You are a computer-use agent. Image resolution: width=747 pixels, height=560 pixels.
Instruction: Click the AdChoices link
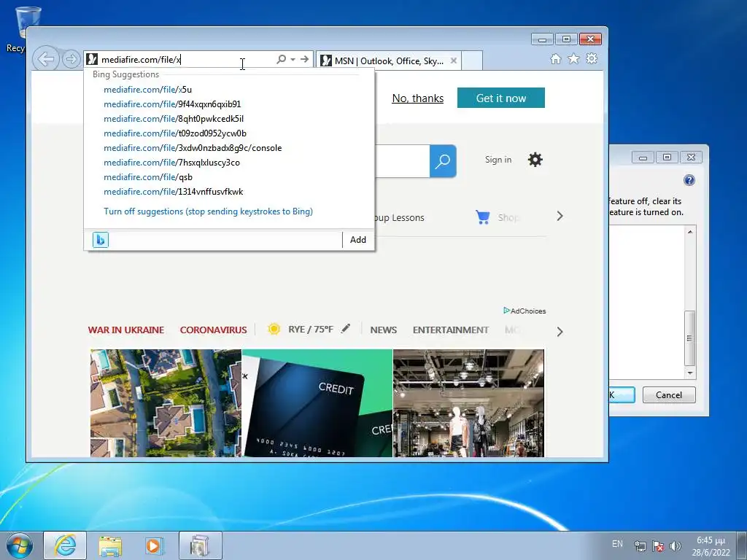click(525, 311)
